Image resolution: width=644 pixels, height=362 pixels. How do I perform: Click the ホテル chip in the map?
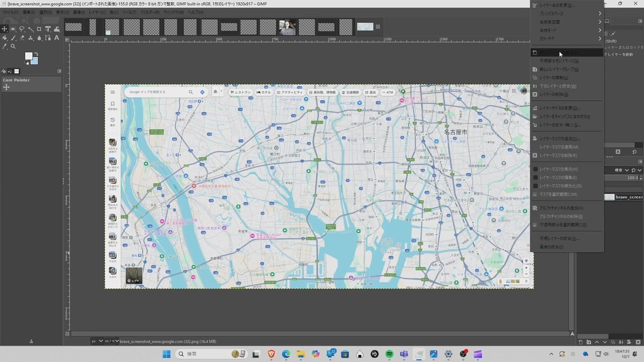click(264, 92)
